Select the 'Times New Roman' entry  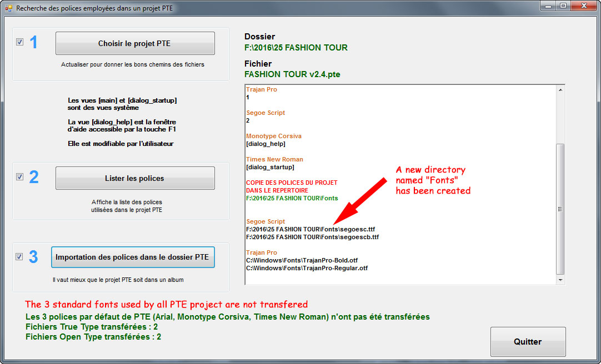274,159
